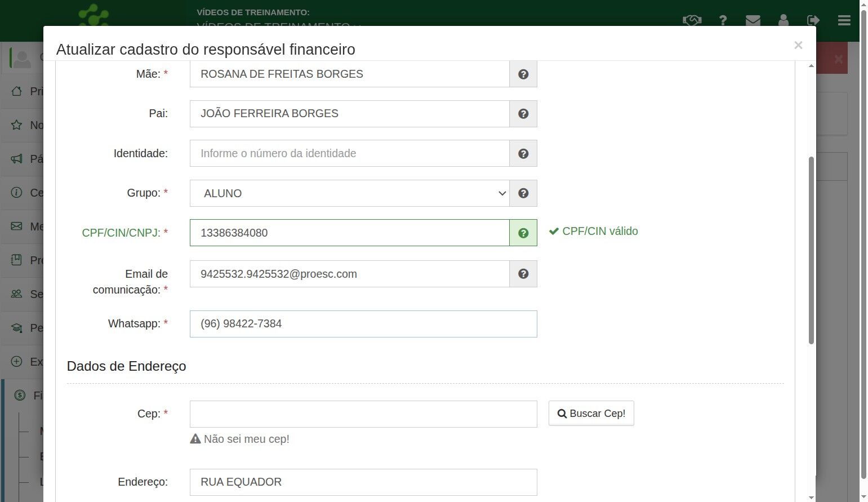Expand the Grupo dropdown showing ALUNO
This screenshot has width=868, height=502.
coord(349,193)
